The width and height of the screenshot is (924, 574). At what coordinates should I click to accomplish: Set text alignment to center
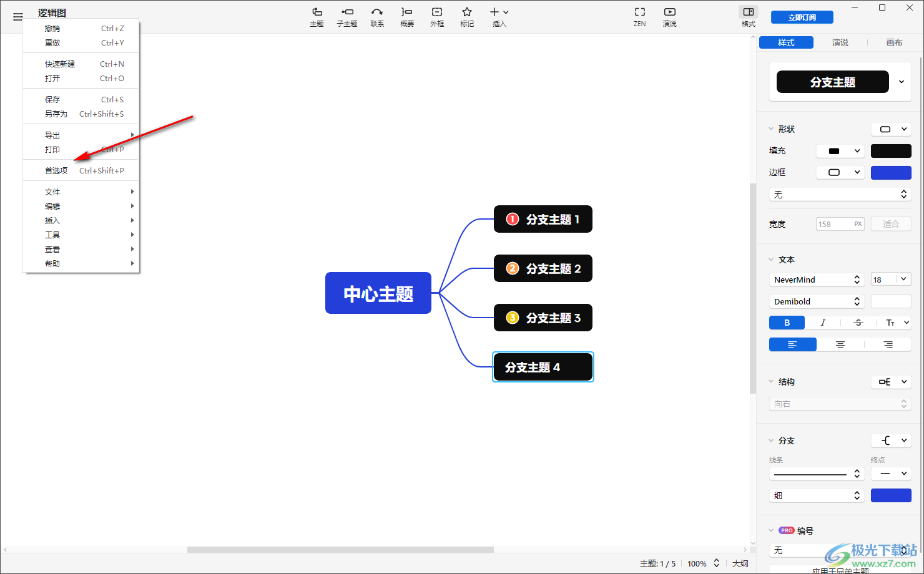[x=840, y=344]
